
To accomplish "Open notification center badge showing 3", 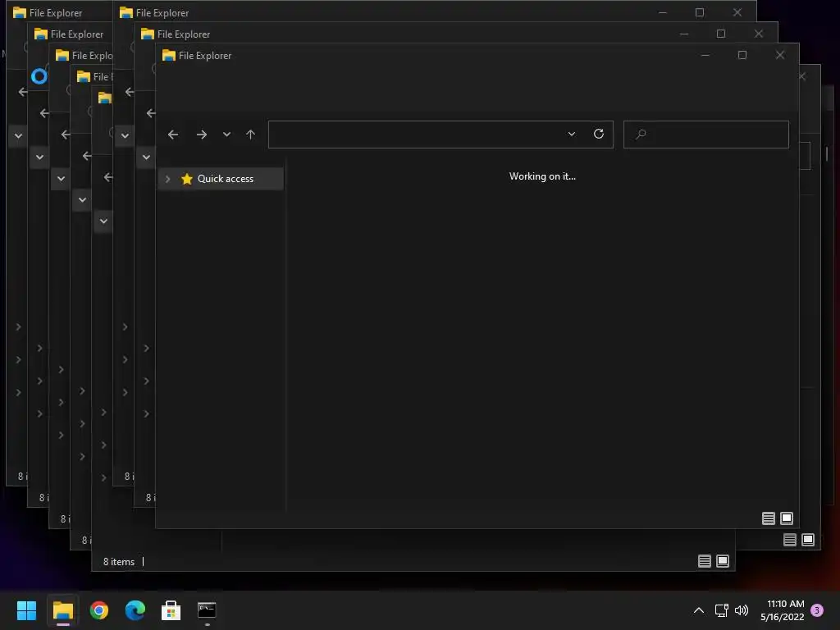I will tap(817, 610).
